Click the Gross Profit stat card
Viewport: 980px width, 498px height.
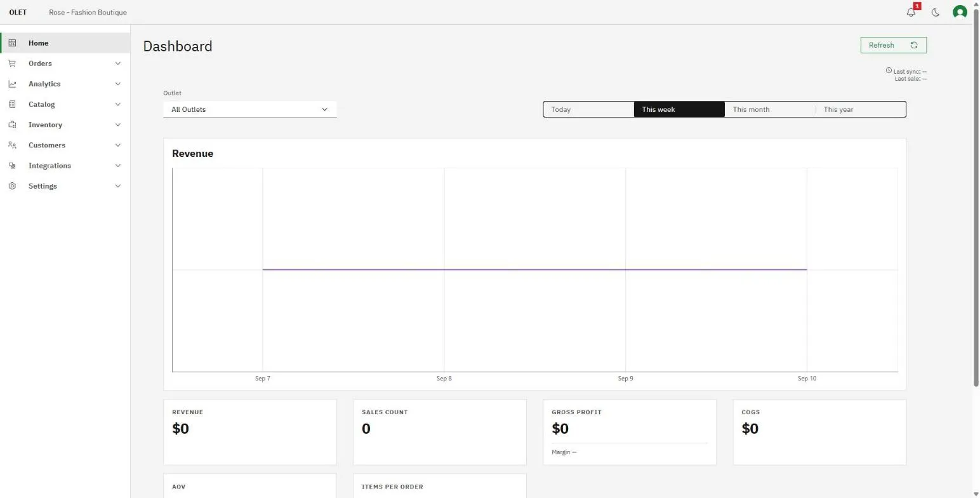pos(630,432)
